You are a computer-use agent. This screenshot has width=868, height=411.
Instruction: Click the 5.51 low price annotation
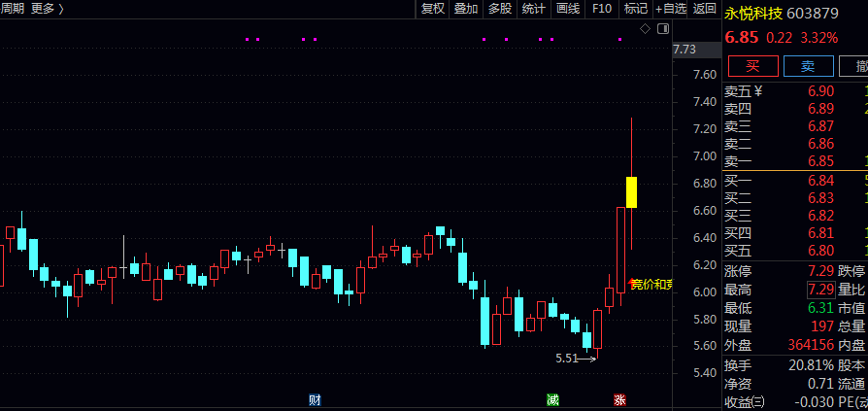click(566, 359)
